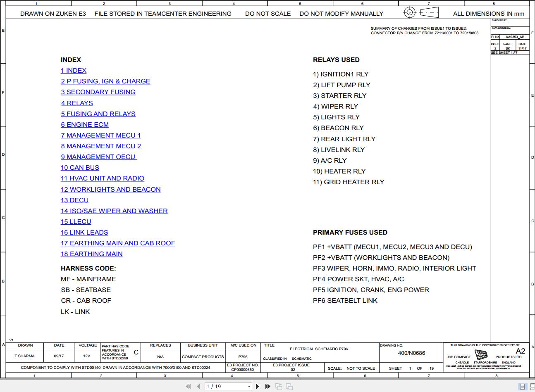
Task: Select the '5) LIGHTS RLY' entry
Action: pyautogui.click(x=336, y=117)
